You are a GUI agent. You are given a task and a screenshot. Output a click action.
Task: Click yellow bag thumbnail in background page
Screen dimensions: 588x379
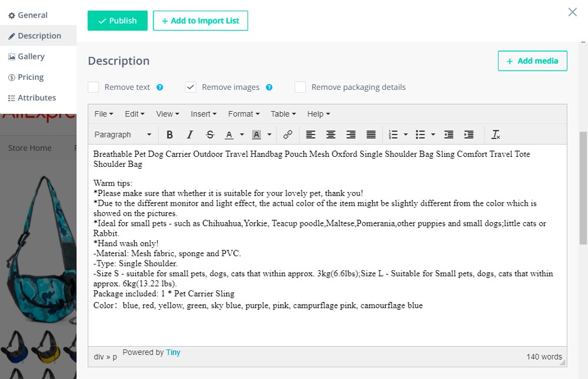point(46,347)
